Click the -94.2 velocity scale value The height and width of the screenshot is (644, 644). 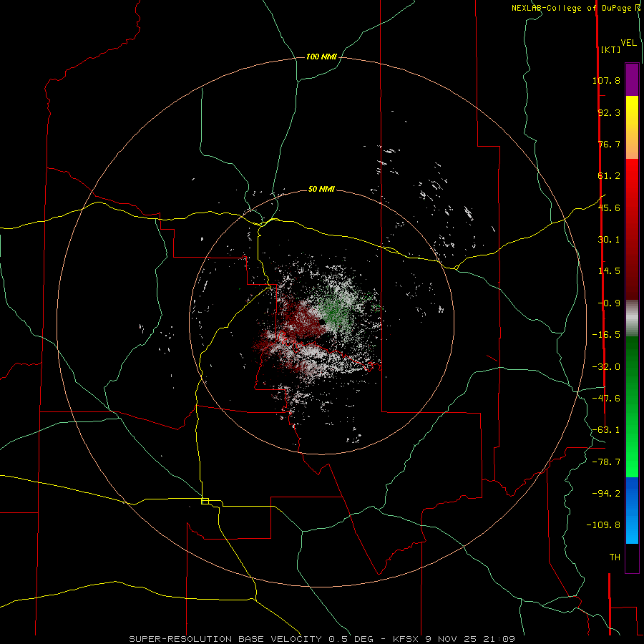click(x=606, y=493)
